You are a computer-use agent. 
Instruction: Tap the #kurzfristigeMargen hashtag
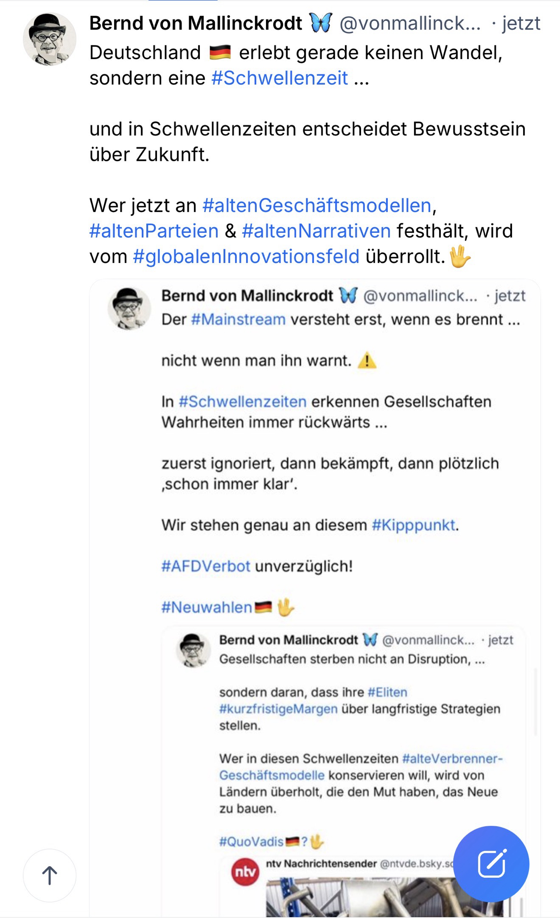click(x=278, y=709)
